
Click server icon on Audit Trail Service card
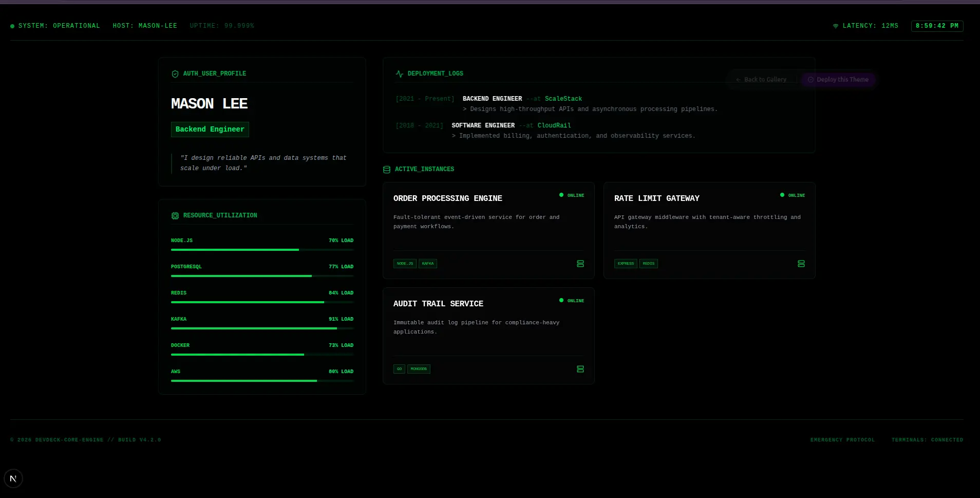(580, 369)
